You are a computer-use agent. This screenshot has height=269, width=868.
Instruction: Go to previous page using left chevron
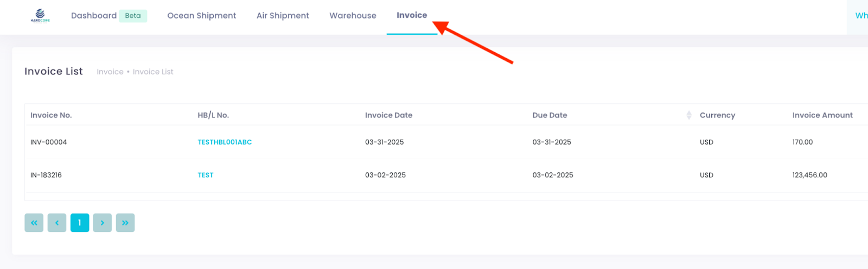(x=57, y=223)
